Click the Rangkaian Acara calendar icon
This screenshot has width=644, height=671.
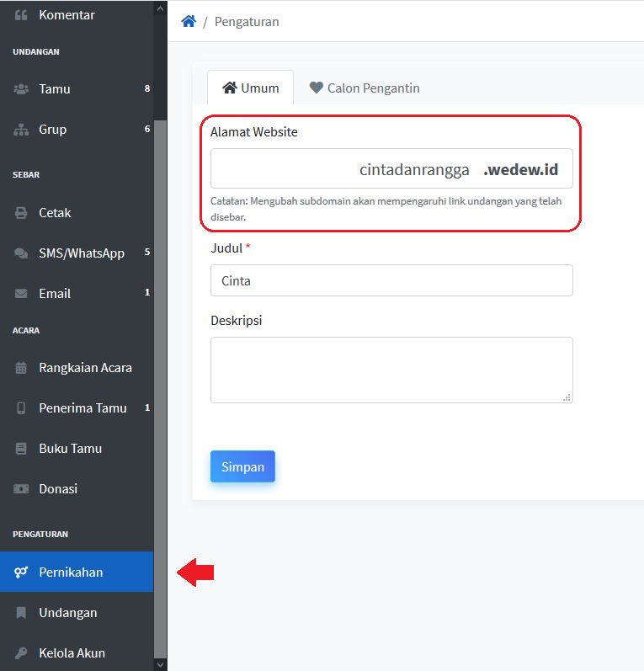21,368
